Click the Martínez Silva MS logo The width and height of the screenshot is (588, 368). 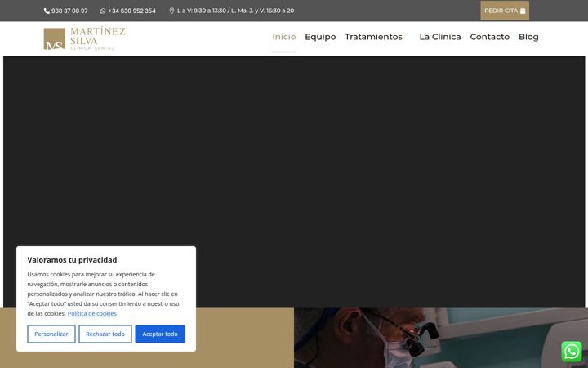85,38
